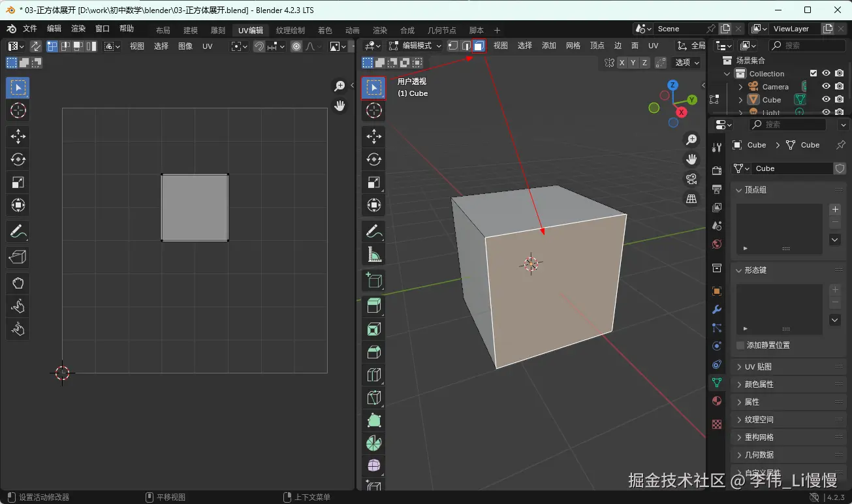Choose the Measure tool in 3D viewport
852x504 pixels.
[x=373, y=255]
